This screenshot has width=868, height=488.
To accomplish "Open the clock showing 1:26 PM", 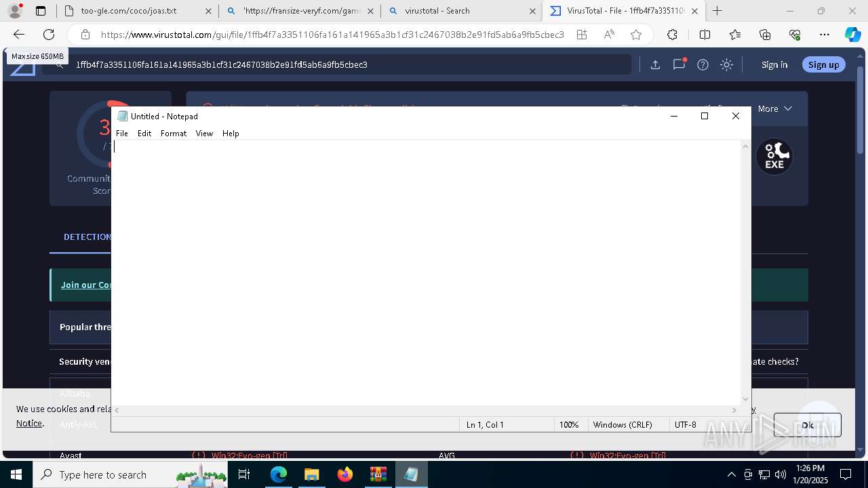I will click(x=809, y=474).
